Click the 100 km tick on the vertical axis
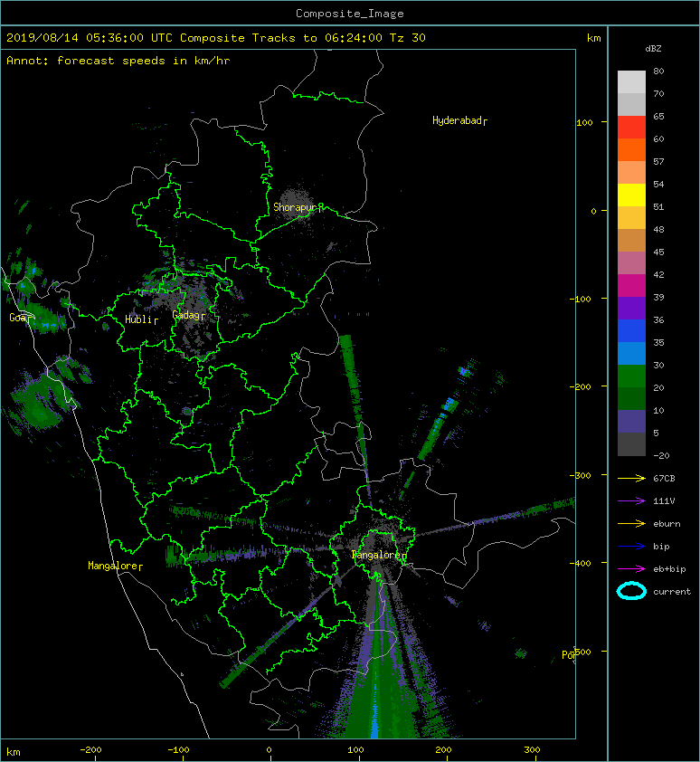The height and width of the screenshot is (762, 700). (584, 122)
